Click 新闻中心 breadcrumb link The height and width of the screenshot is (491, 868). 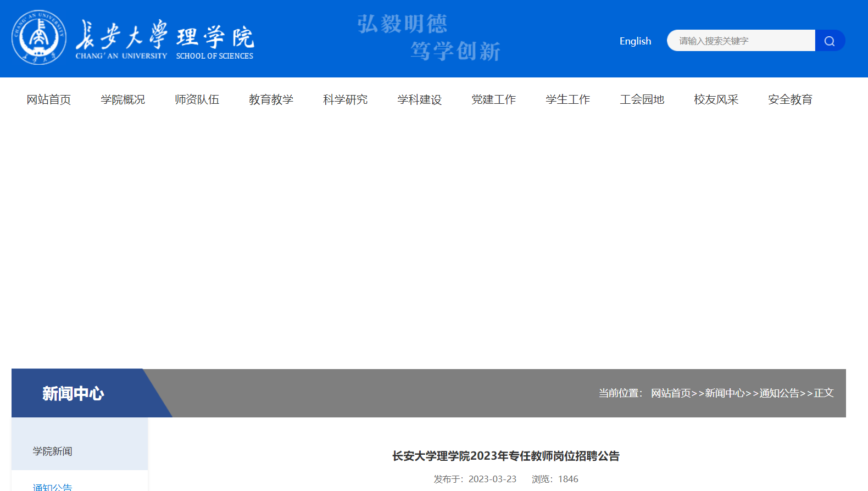pos(725,393)
